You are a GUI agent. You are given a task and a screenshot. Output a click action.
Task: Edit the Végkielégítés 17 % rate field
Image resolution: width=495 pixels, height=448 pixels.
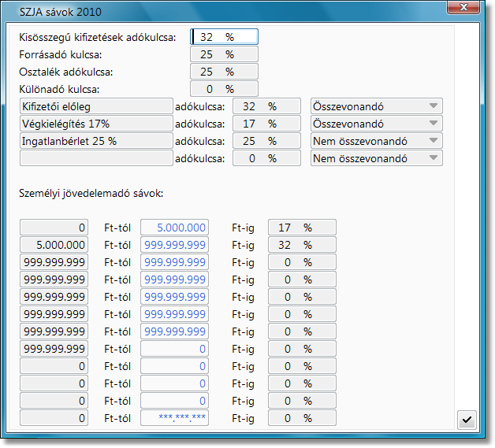(266, 124)
